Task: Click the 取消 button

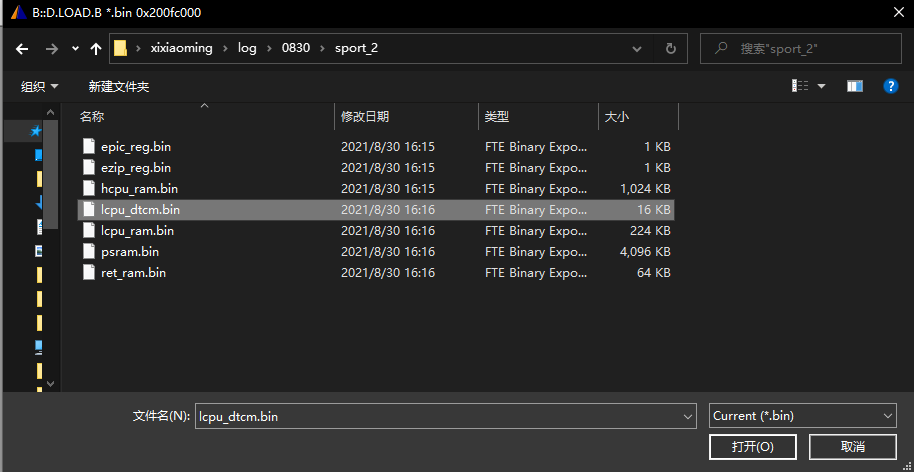Action: tap(852, 446)
